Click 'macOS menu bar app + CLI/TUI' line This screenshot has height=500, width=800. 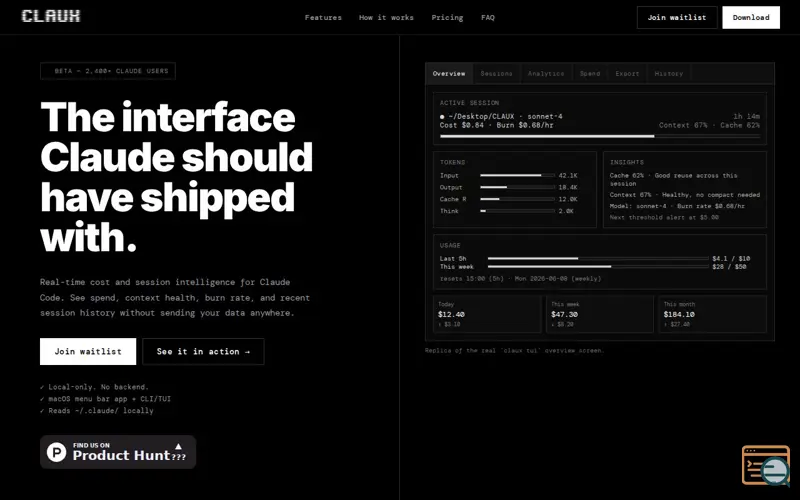[x=106, y=398]
